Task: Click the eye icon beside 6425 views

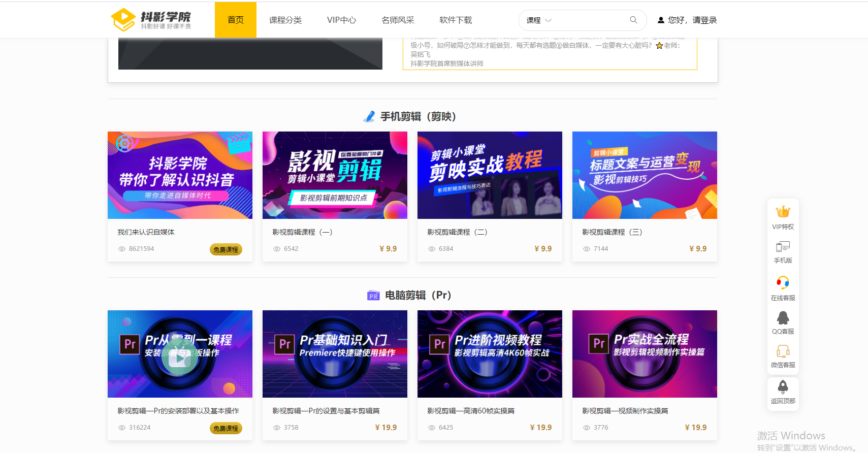Action: (432, 428)
